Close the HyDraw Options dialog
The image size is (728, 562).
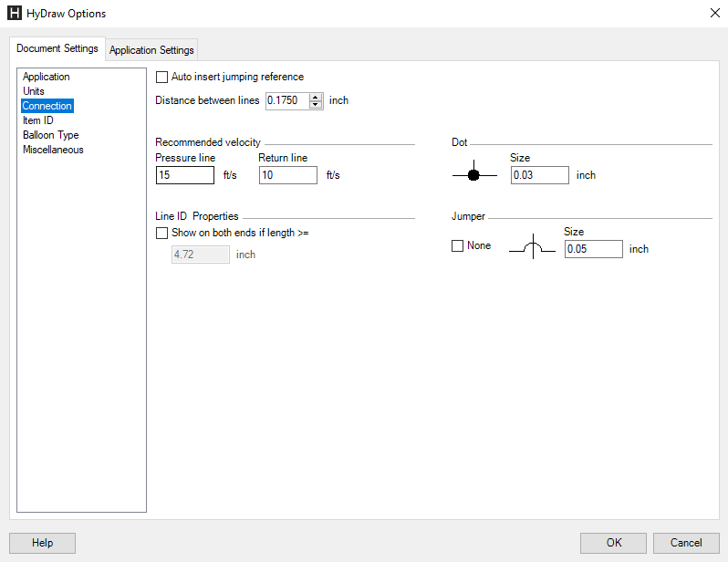click(x=715, y=13)
